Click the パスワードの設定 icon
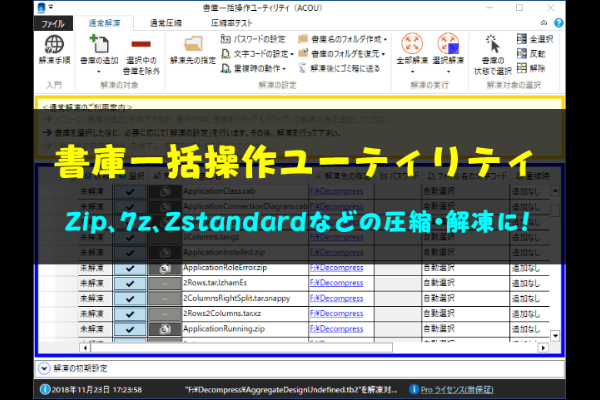The image size is (600, 400). click(226, 37)
